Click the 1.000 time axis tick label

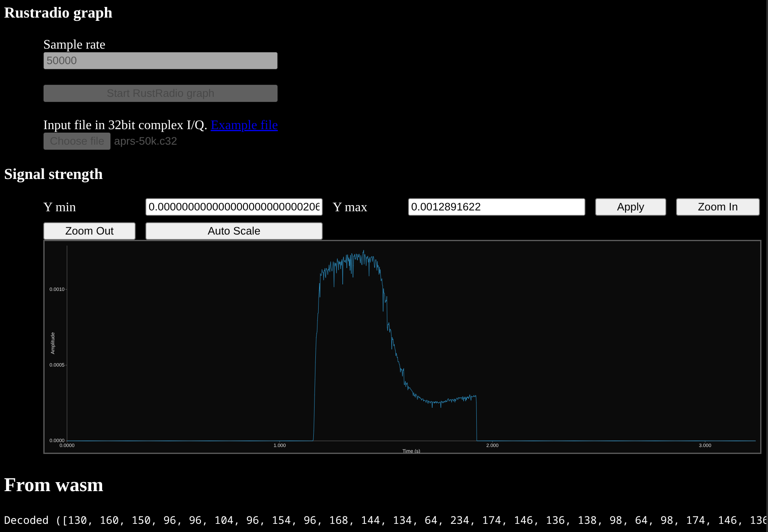[x=279, y=445]
